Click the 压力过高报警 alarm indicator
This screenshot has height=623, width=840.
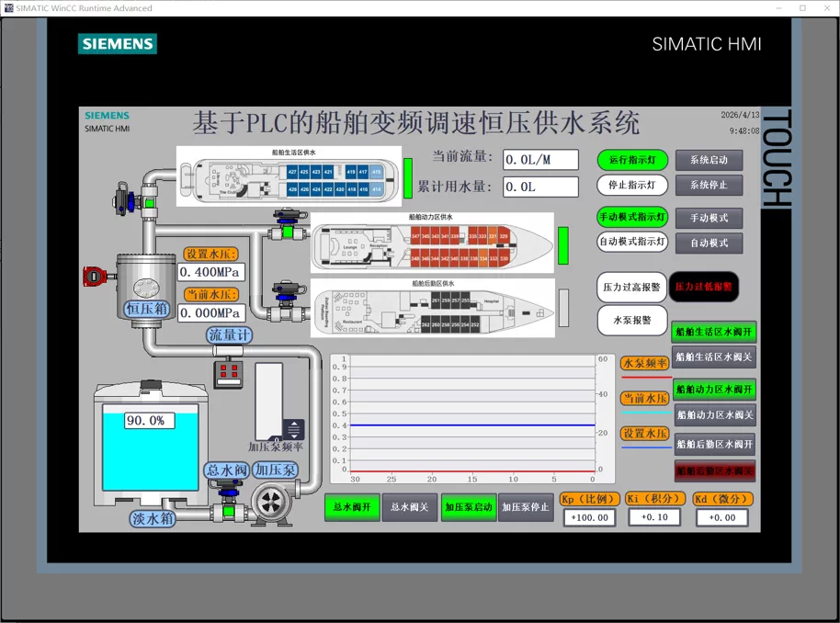coord(631,287)
